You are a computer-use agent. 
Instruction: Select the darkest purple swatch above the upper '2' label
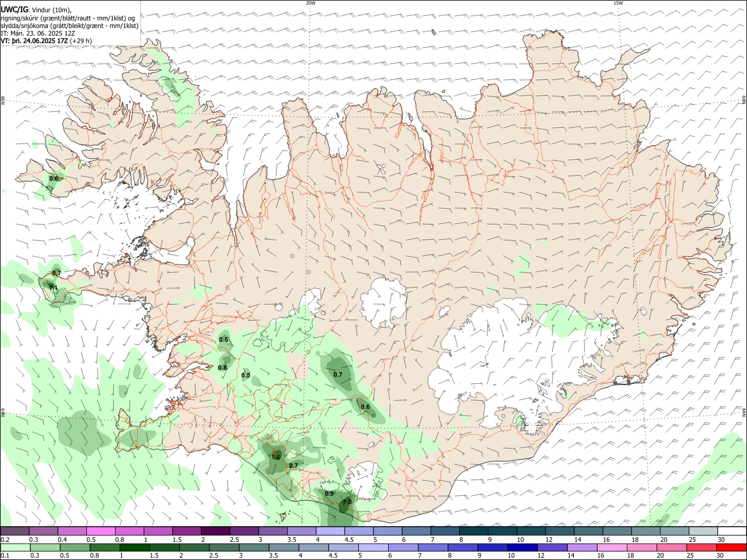pyautogui.click(x=215, y=531)
